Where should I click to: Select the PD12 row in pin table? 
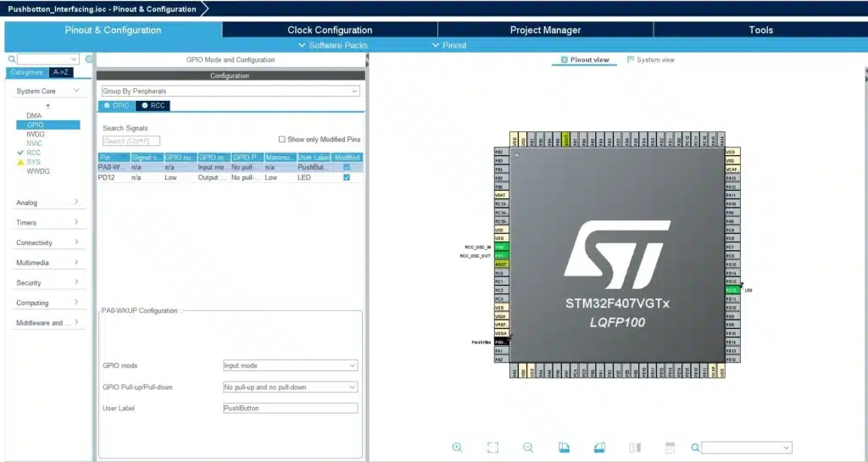click(x=231, y=178)
